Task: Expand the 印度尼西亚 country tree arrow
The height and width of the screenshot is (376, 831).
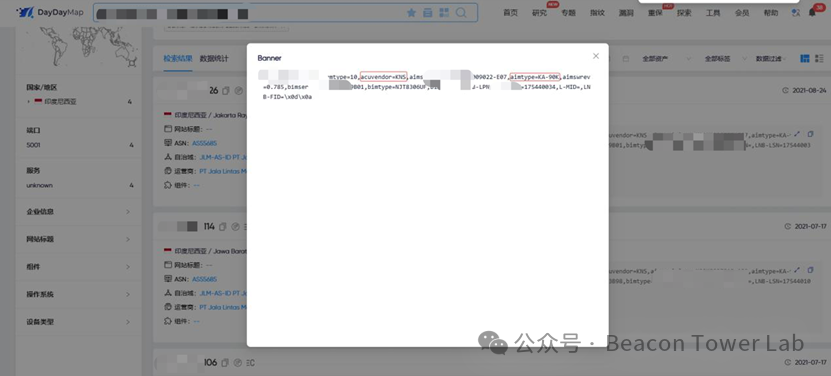Action: (29, 101)
